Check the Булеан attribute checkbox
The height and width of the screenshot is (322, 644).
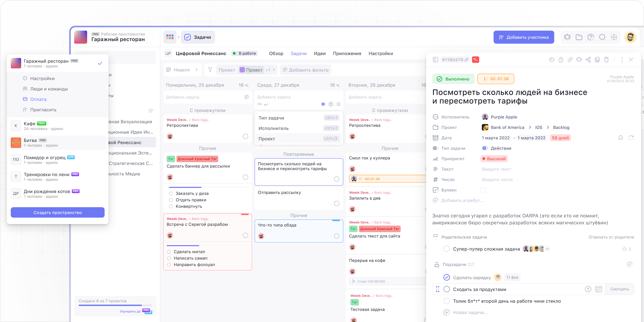point(483,190)
